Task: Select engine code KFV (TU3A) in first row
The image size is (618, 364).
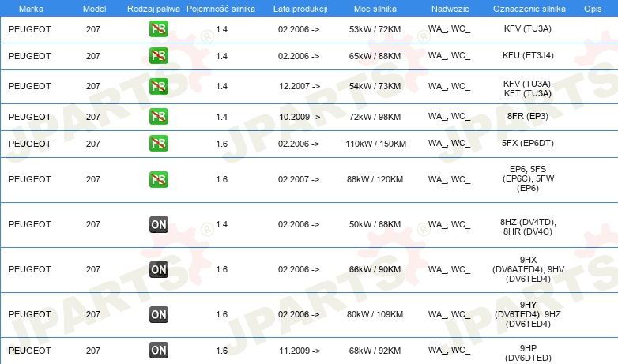Action: click(x=527, y=28)
